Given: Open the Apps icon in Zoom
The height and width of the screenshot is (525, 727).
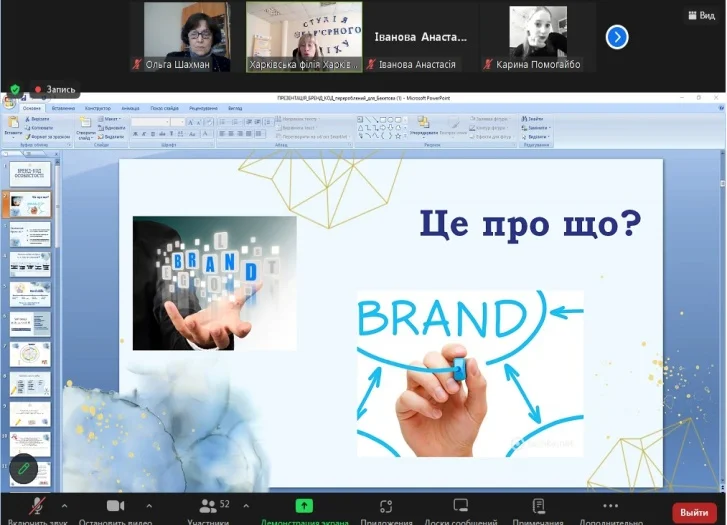Looking at the screenshot, I should [x=385, y=506].
